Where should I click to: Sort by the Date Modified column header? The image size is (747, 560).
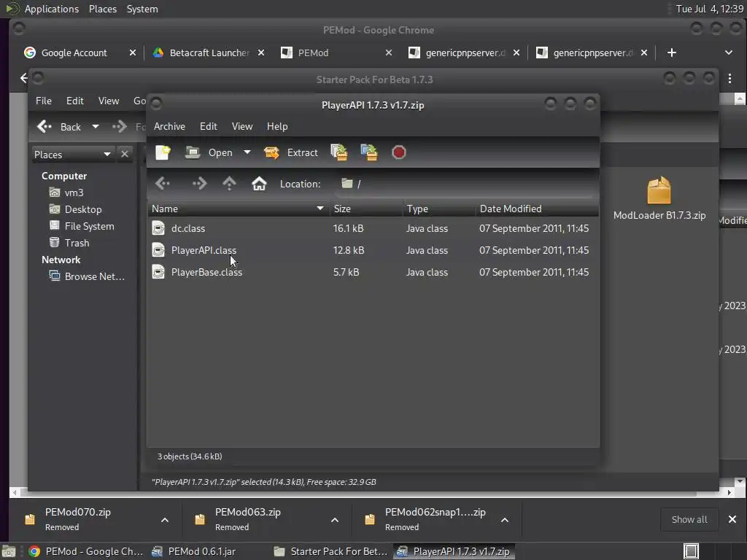click(x=537, y=209)
